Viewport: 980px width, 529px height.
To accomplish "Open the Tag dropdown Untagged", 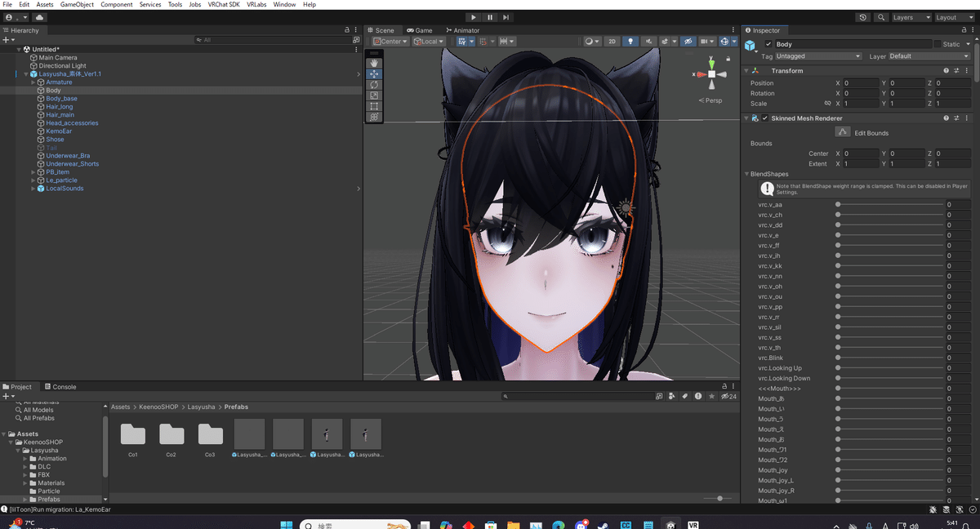I will tap(818, 56).
